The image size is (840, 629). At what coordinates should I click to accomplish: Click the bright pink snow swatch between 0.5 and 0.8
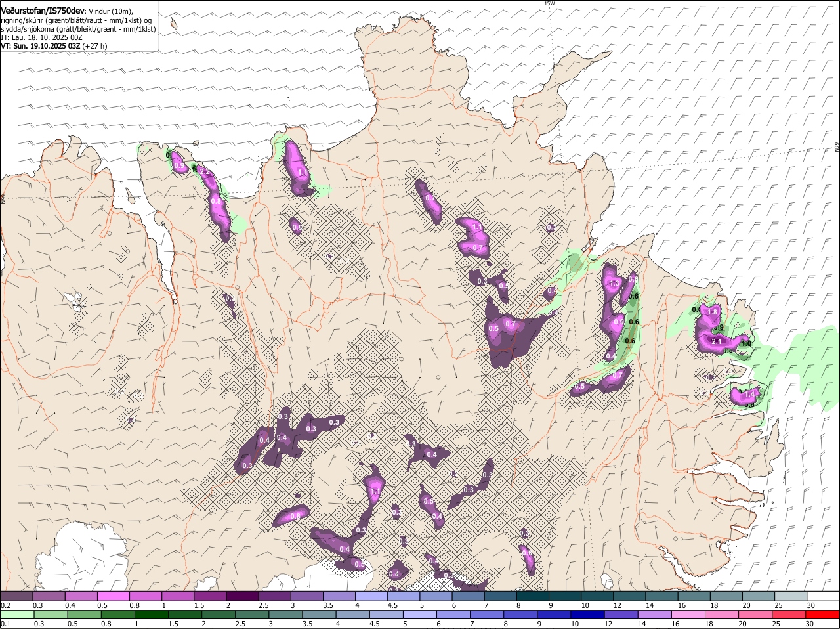coord(114,596)
